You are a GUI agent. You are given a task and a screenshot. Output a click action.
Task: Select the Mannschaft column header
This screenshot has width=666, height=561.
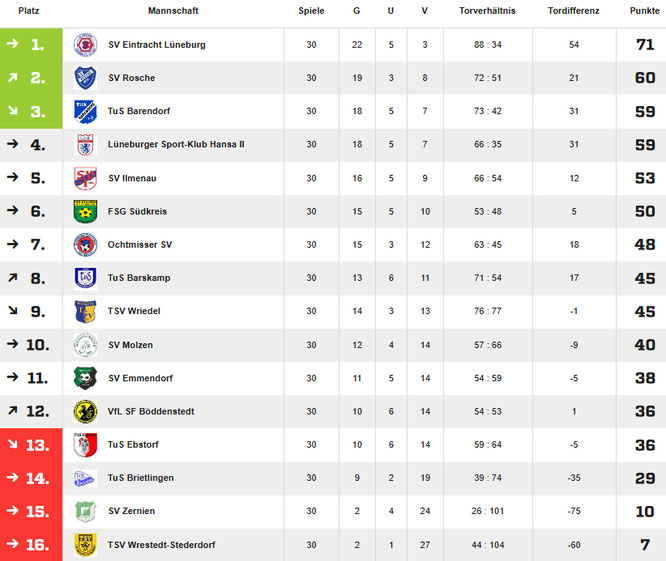pyautogui.click(x=173, y=11)
